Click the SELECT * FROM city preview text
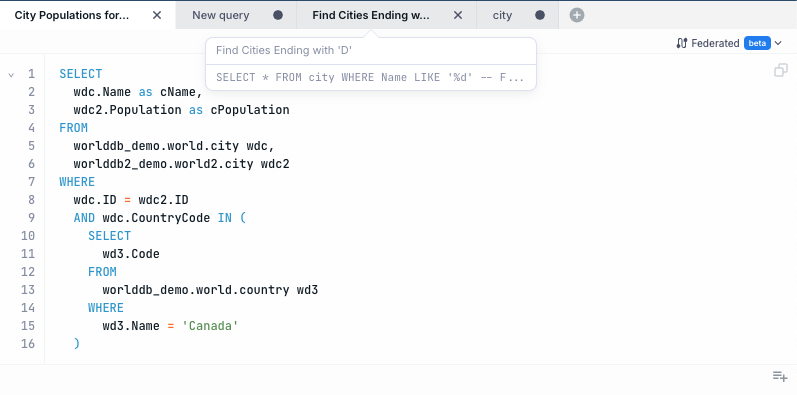797x395 pixels. pos(370,77)
